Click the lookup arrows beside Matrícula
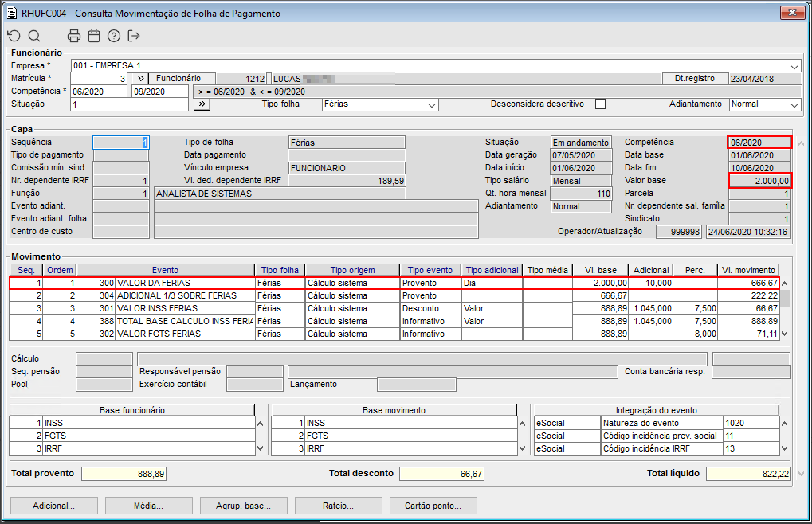Screen dimensions: 812x524 click(x=139, y=79)
